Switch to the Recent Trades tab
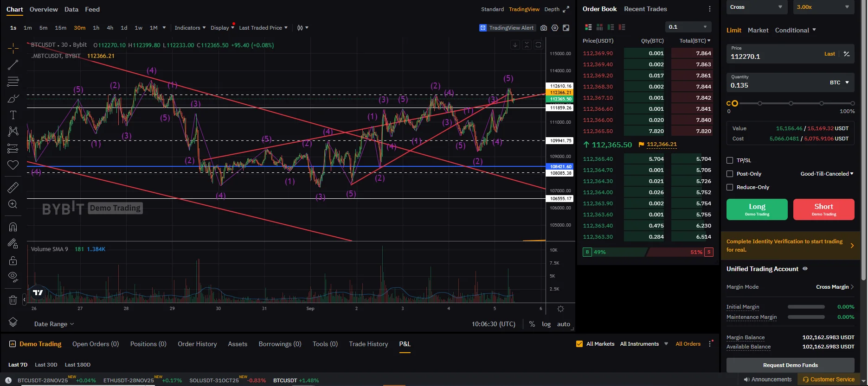This screenshot has height=386, width=868. point(645,9)
